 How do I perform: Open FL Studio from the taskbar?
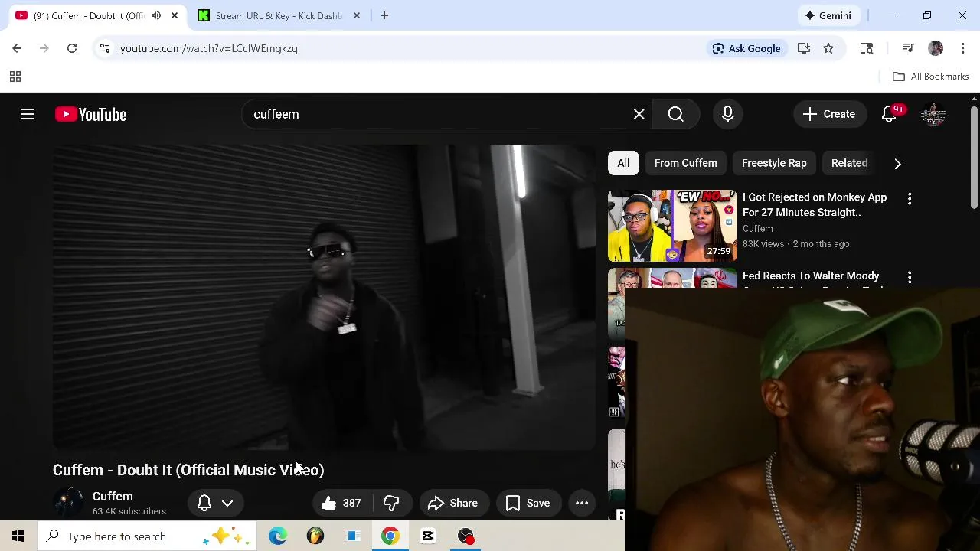[315, 536]
